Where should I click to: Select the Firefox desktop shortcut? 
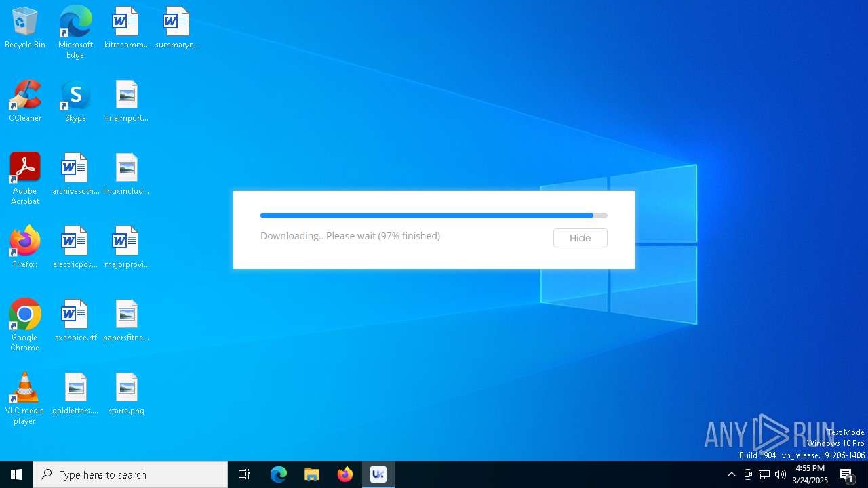25,248
